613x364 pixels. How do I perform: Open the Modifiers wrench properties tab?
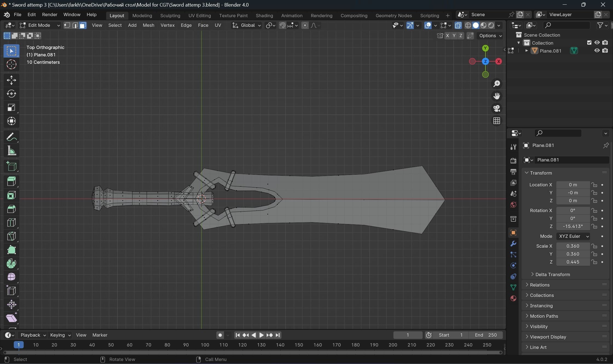click(x=513, y=244)
